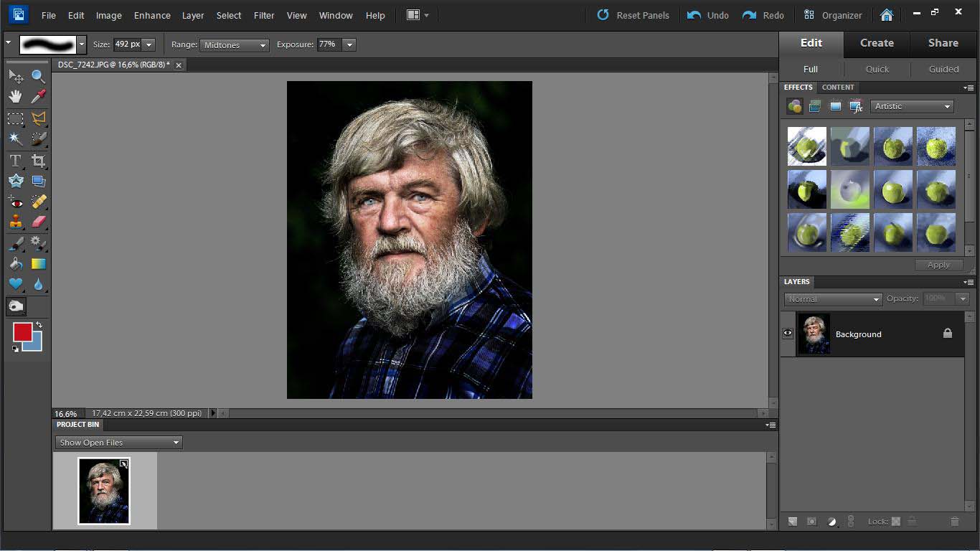980x551 pixels.
Task: Pick the Eyedropper tool
Action: [x=38, y=97]
